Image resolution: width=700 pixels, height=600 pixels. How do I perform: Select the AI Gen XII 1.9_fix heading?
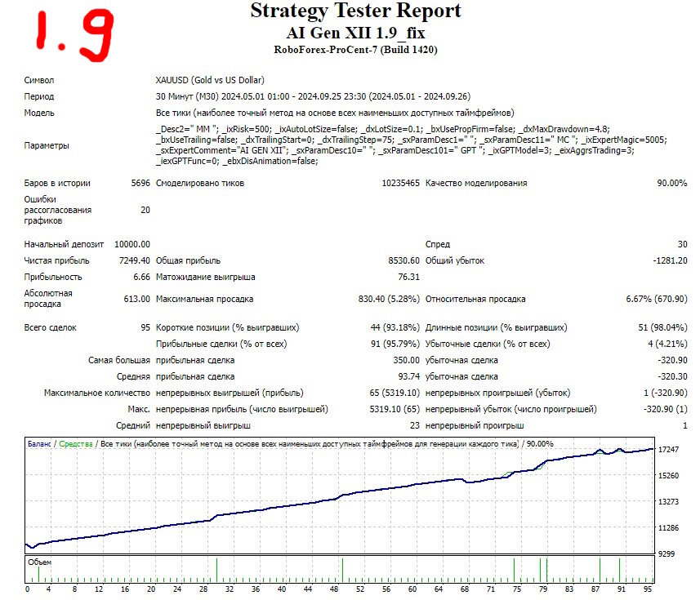click(x=355, y=33)
